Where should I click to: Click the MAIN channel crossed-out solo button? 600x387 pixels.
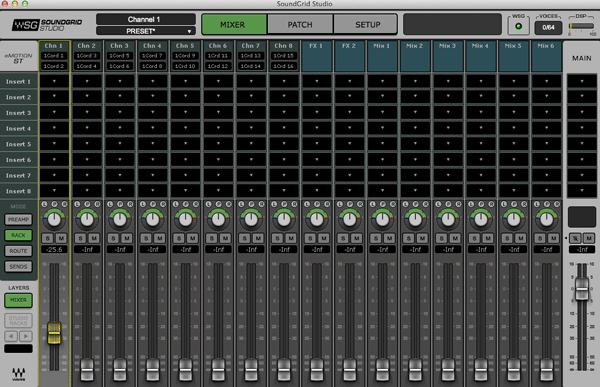pos(575,238)
